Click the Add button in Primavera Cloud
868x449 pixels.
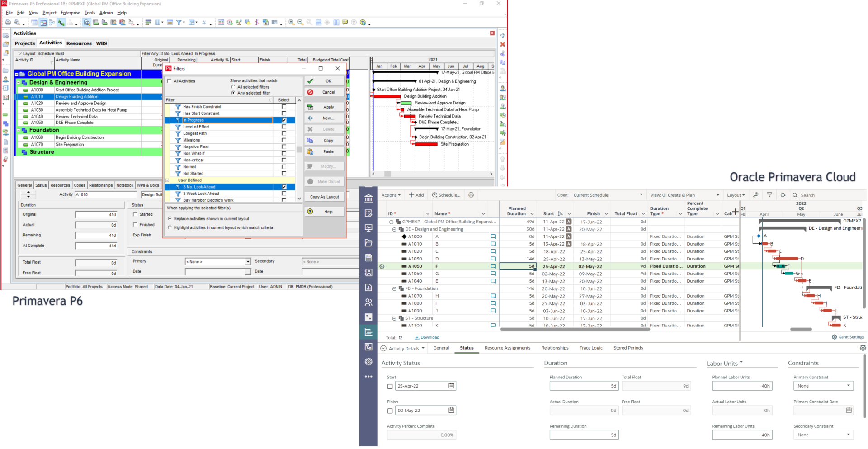416,195
